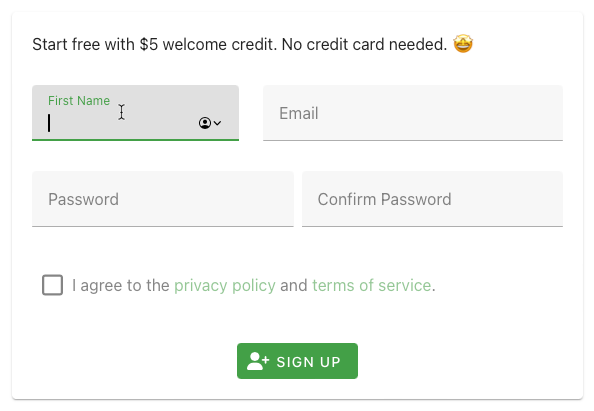The width and height of the screenshot is (594, 411).
Task: Focus the Confirm Password input field
Action: click(432, 199)
